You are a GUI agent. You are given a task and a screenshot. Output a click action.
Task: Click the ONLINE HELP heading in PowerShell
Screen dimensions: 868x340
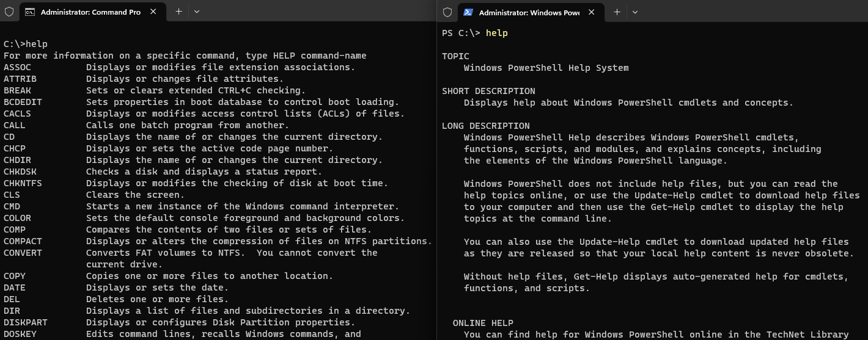483,323
